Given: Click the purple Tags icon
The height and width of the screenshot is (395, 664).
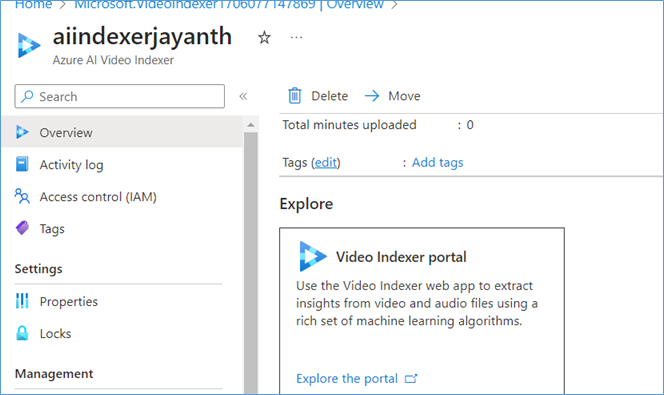Looking at the screenshot, I should tap(22, 228).
